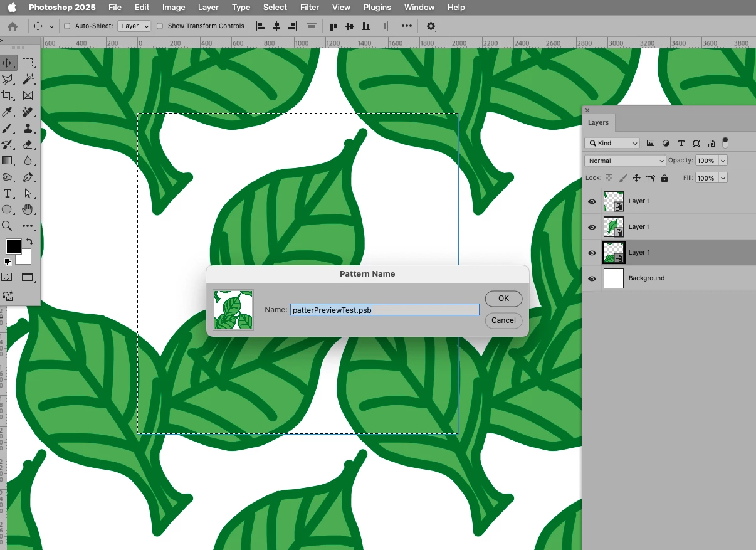Select the Zoom magnifier tool

tap(8, 226)
